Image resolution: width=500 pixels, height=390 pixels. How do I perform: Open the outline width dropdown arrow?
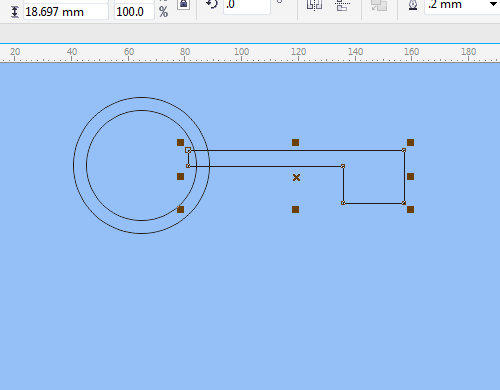493,4
